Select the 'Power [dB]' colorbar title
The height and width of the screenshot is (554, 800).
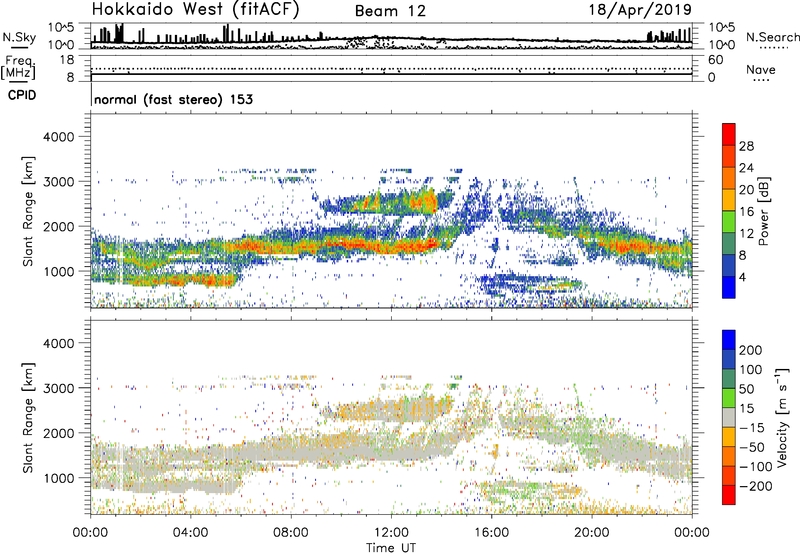point(763,211)
